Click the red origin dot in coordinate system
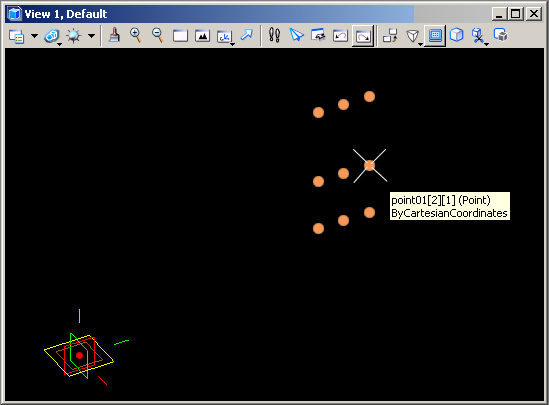The height and width of the screenshot is (405, 549). tap(79, 355)
